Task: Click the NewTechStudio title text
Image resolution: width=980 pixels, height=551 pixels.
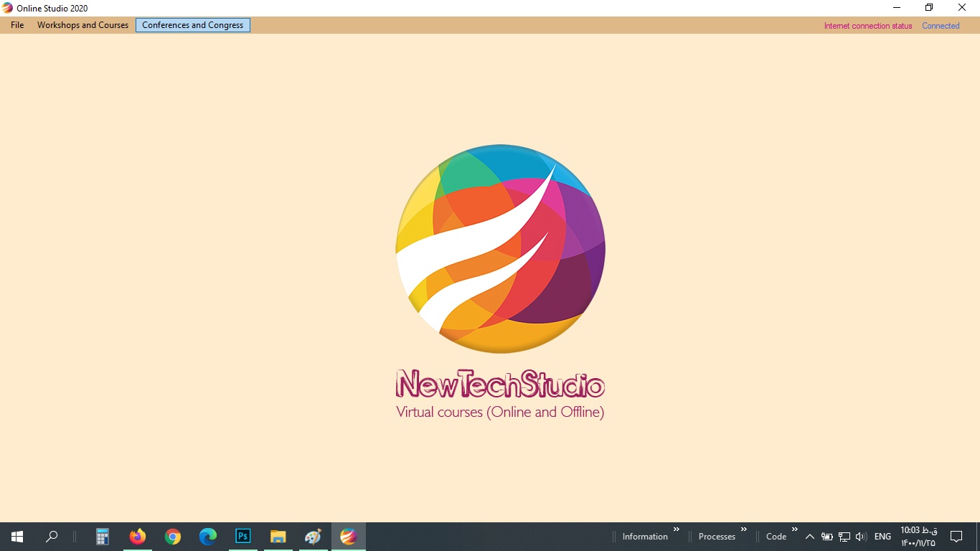Action: click(x=500, y=384)
